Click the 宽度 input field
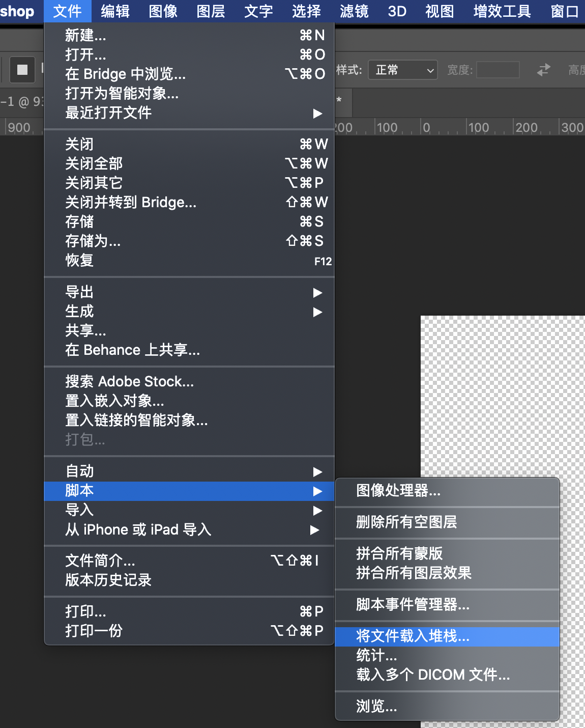 [x=497, y=70]
